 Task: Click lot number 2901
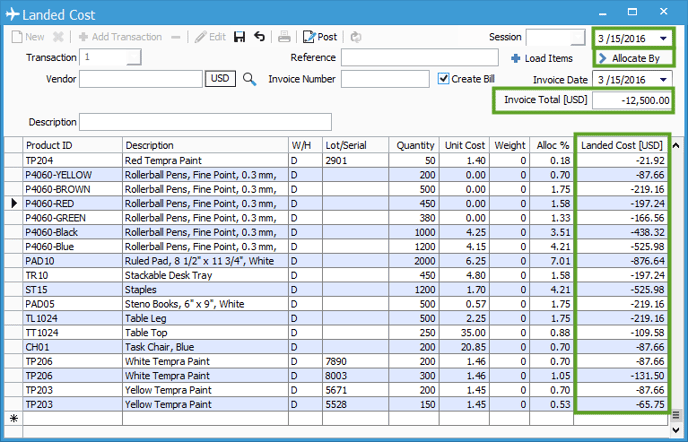(x=355, y=161)
